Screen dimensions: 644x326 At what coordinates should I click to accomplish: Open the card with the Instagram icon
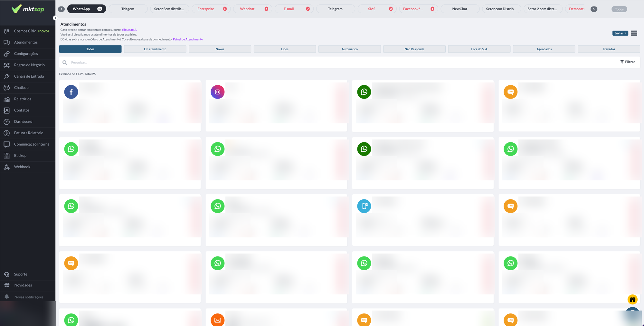[x=276, y=106]
